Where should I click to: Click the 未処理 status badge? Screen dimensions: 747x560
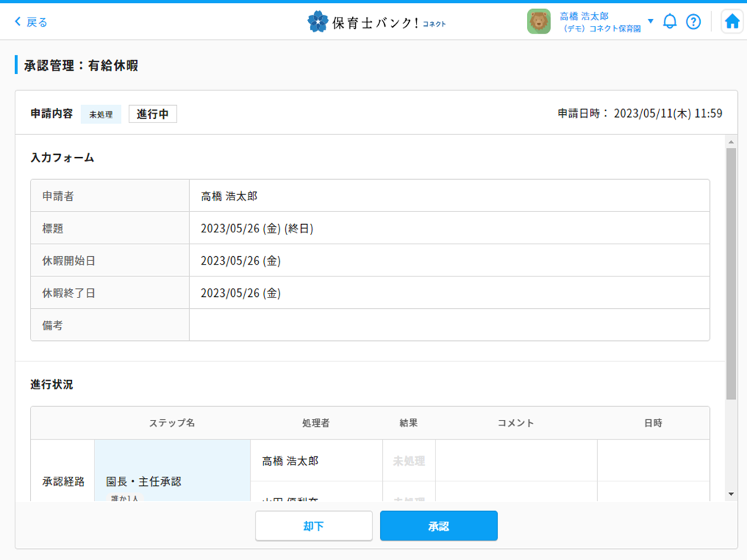click(x=101, y=114)
